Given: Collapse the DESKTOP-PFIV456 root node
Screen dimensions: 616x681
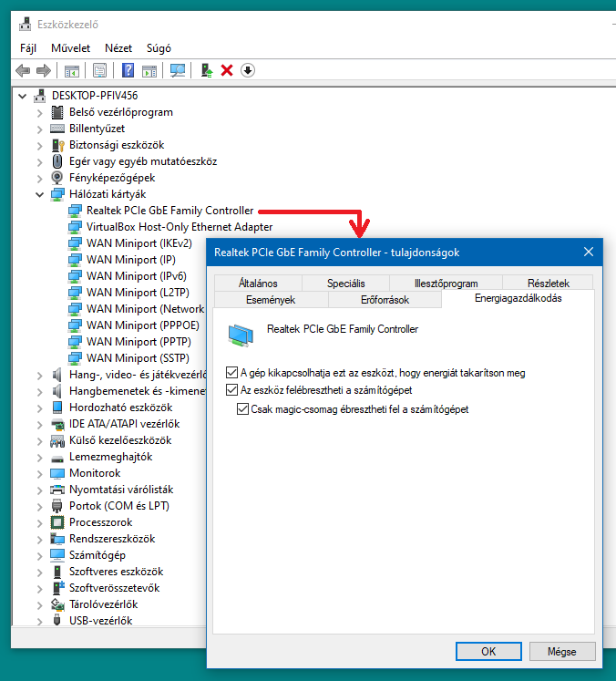Looking at the screenshot, I should click(x=23, y=96).
